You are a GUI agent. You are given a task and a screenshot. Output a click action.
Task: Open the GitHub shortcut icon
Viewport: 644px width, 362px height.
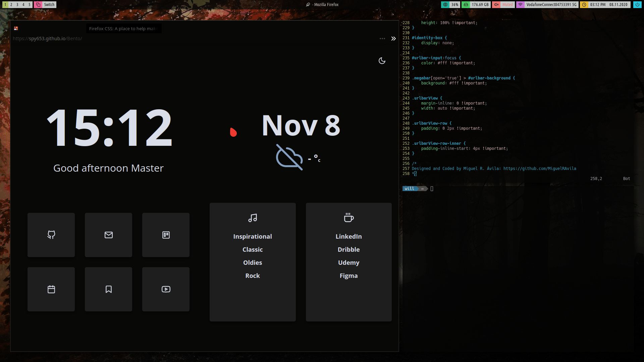click(x=51, y=235)
